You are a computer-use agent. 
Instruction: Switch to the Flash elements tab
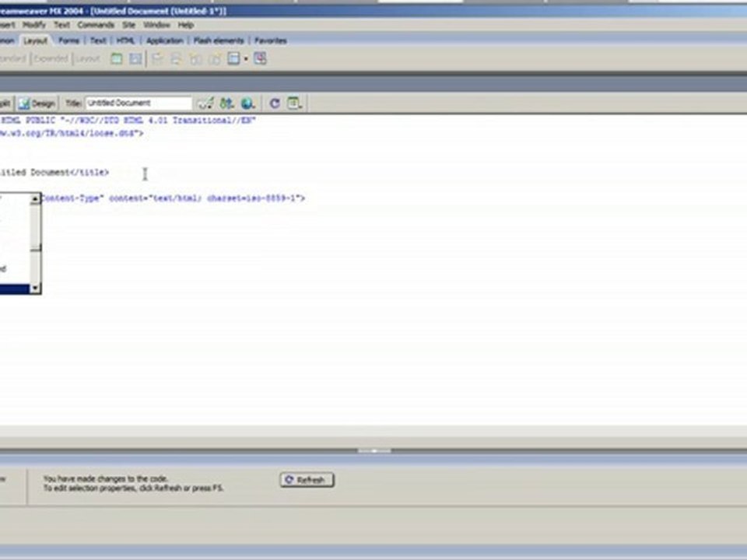tap(219, 40)
